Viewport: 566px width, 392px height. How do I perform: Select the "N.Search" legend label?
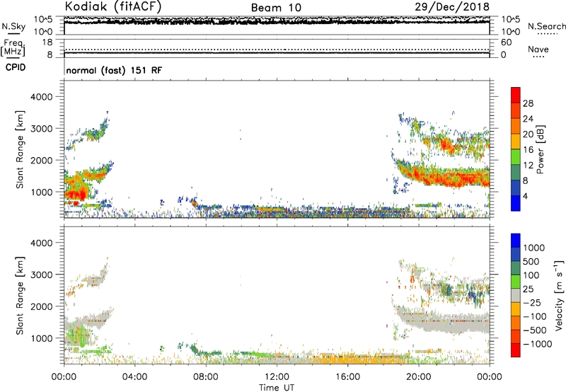(x=546, y=26)
